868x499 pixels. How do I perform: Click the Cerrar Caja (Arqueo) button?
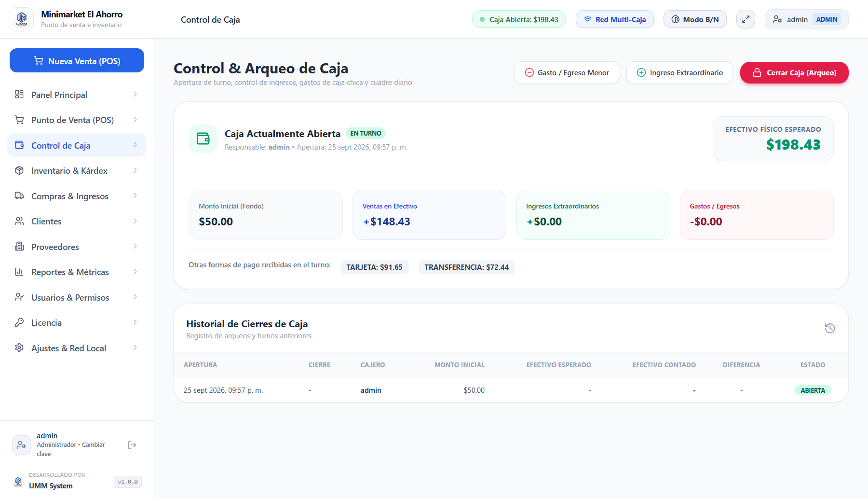click(x=794, y=72)
